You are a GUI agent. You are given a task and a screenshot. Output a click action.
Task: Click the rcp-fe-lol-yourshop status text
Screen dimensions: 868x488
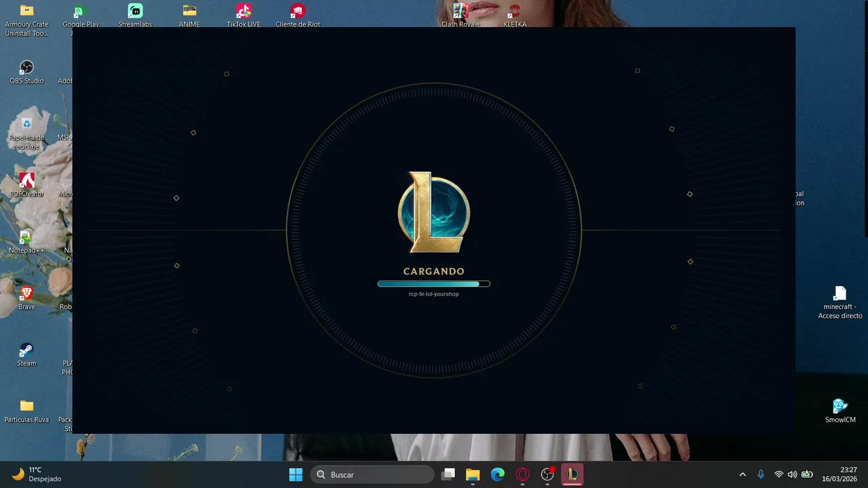pyautogui.click(x=434, y=294)
